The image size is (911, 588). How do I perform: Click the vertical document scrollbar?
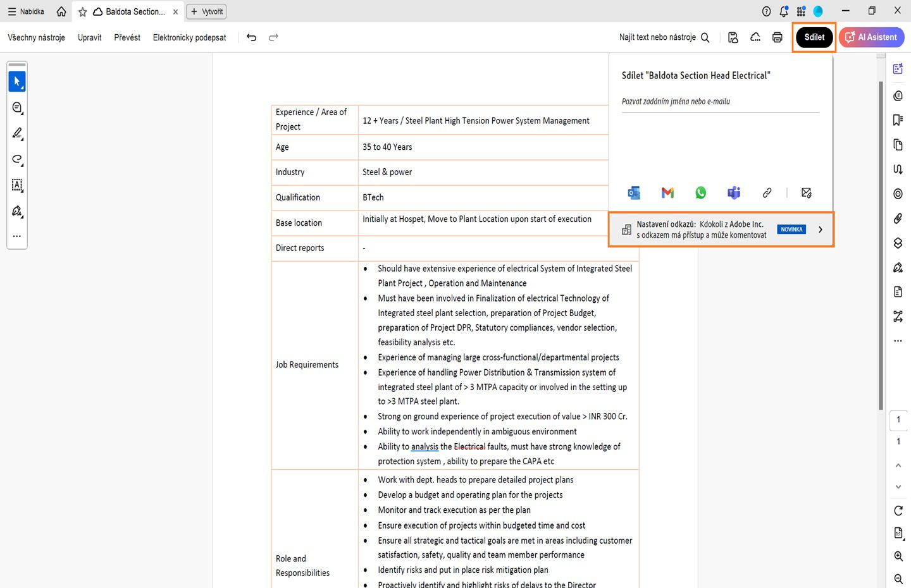point(881,245)
